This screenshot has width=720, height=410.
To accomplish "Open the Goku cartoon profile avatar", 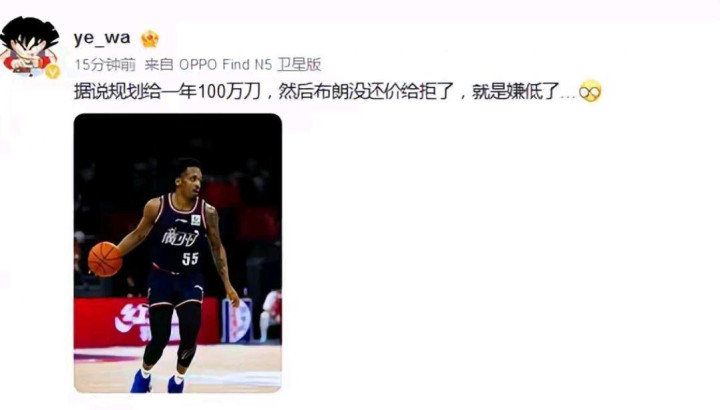I will tap(29, 45).
